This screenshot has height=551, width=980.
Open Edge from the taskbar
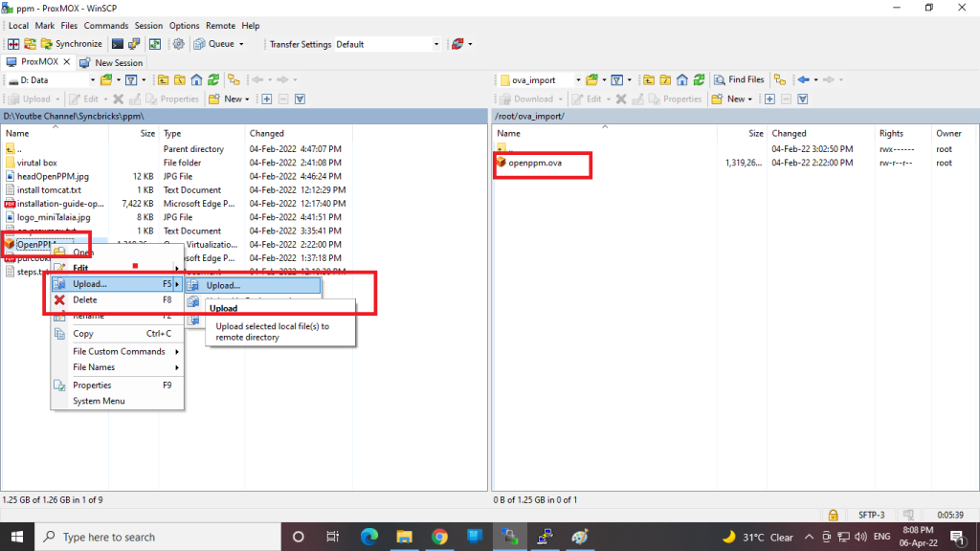[x=369, y=537]
